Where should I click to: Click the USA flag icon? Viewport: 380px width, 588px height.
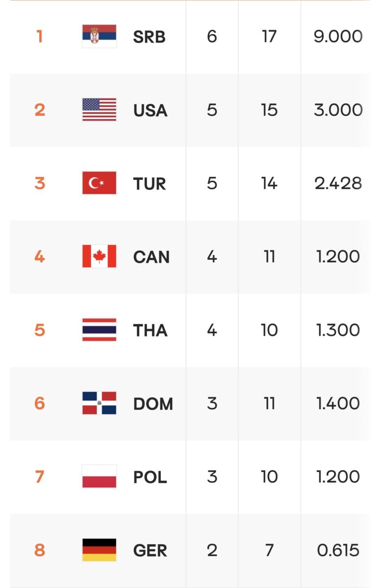(99, 110)
